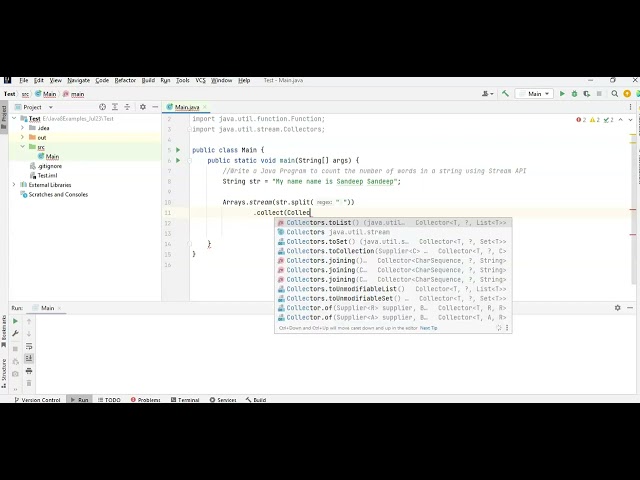The image size is (640, 480).
Task: Choose Collectors.toUnmodifiableList() suggestion
Action: click(393, 289)
